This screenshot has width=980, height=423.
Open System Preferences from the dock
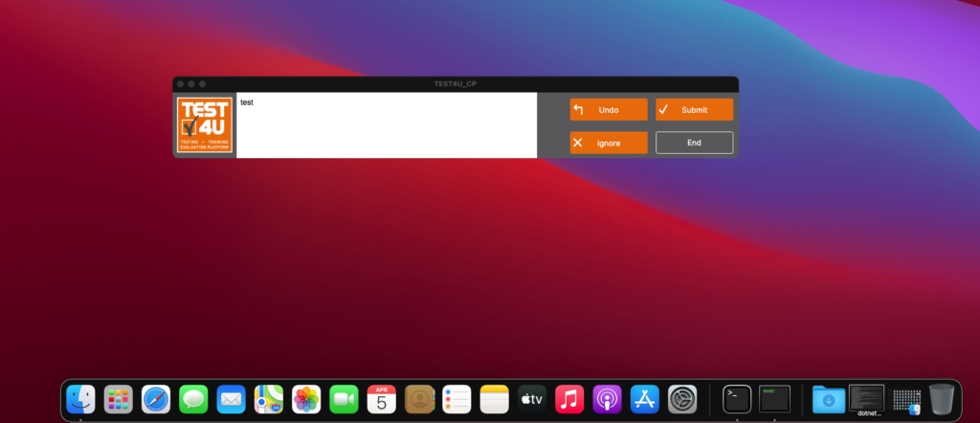point(682,399)
